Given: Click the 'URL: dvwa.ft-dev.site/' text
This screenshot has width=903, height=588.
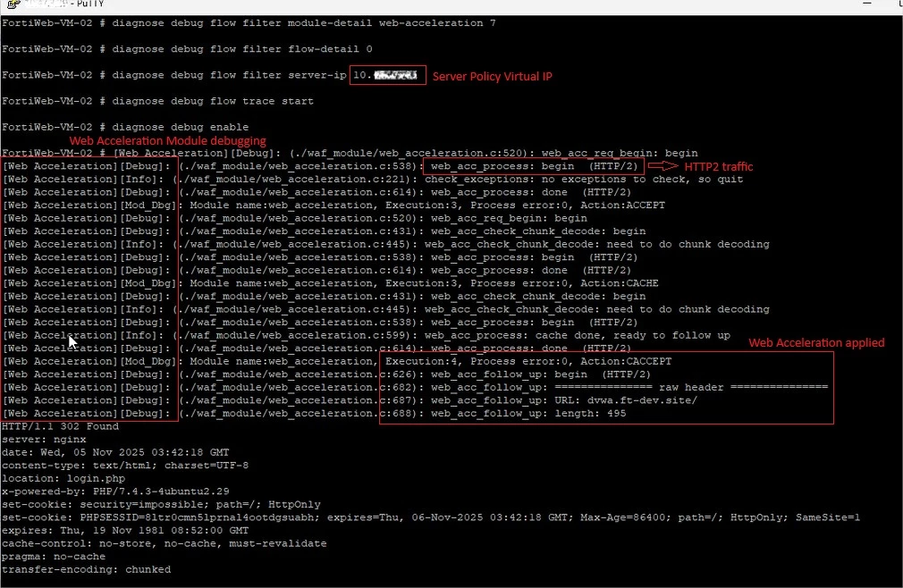Looking at the screenshot, I should pos(626,399).
